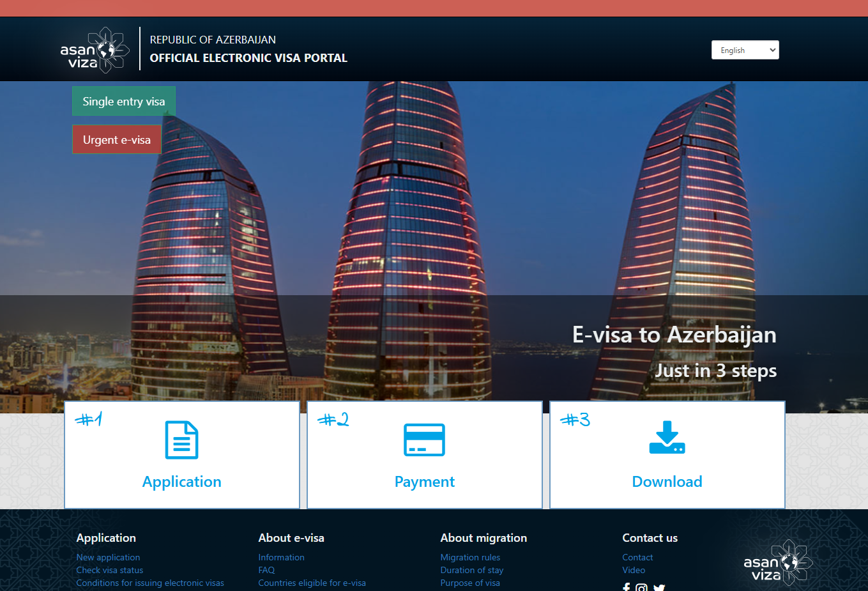Click the Download step icon

667,438
